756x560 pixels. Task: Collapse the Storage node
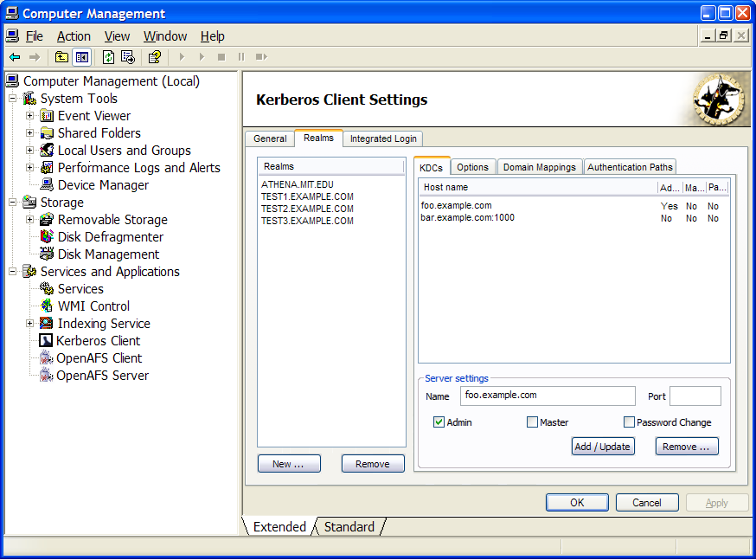tap(13, 202)
